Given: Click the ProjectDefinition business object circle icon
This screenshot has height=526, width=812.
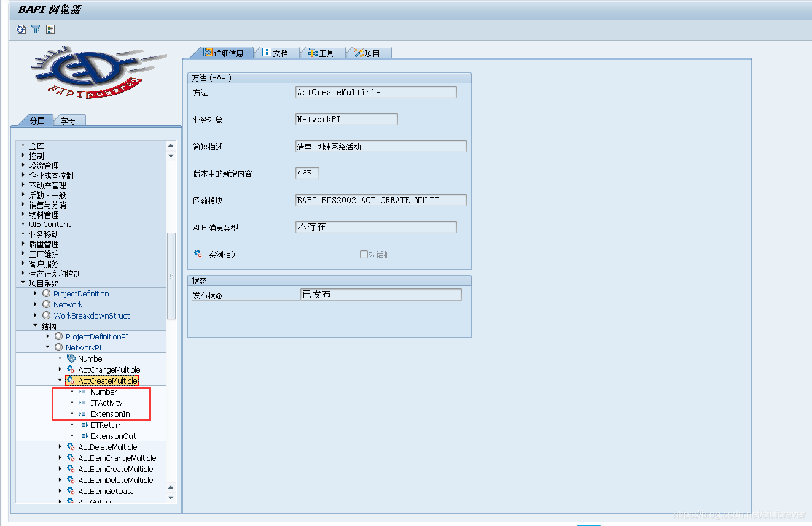Looking at the screenshot, I should [x=46, y=293].
